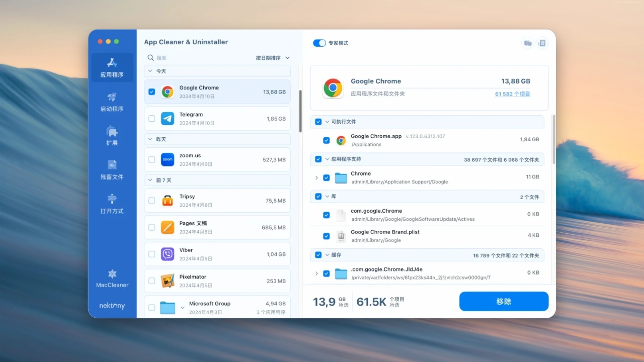Uncheck the Google Chrome.app file checkbox
The image size is (644, 362).
327,140
